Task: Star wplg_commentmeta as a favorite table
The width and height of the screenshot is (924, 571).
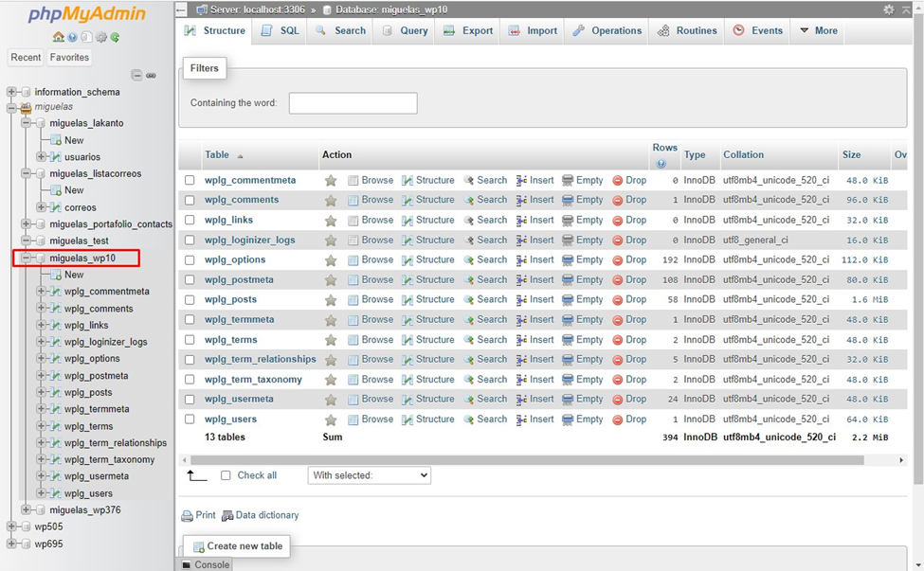Action: coord(331,181)
